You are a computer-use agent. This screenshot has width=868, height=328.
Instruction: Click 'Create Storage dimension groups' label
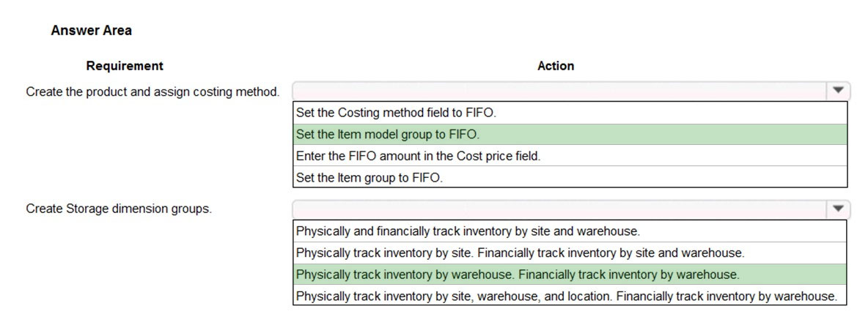coord(119,209)
